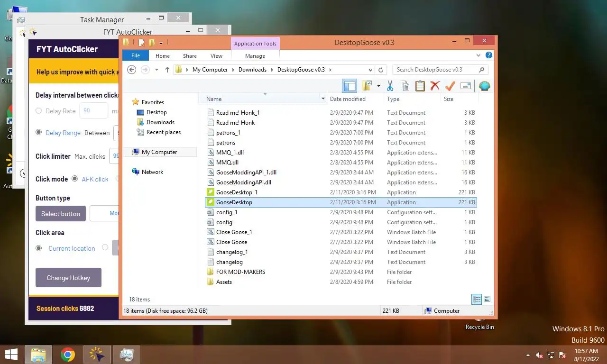Select Network in navigation pane

pyautogui.click(x=152, y=172)
